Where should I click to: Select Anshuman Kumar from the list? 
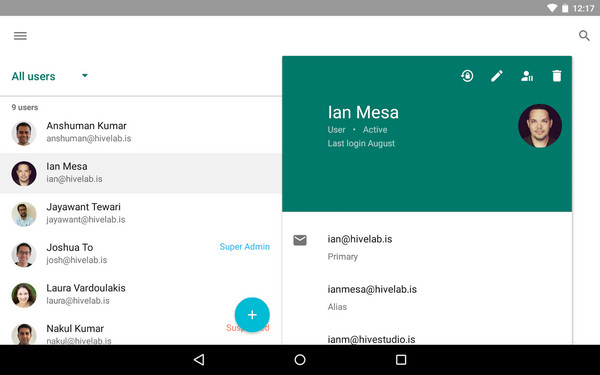click(x=141, y=132)
